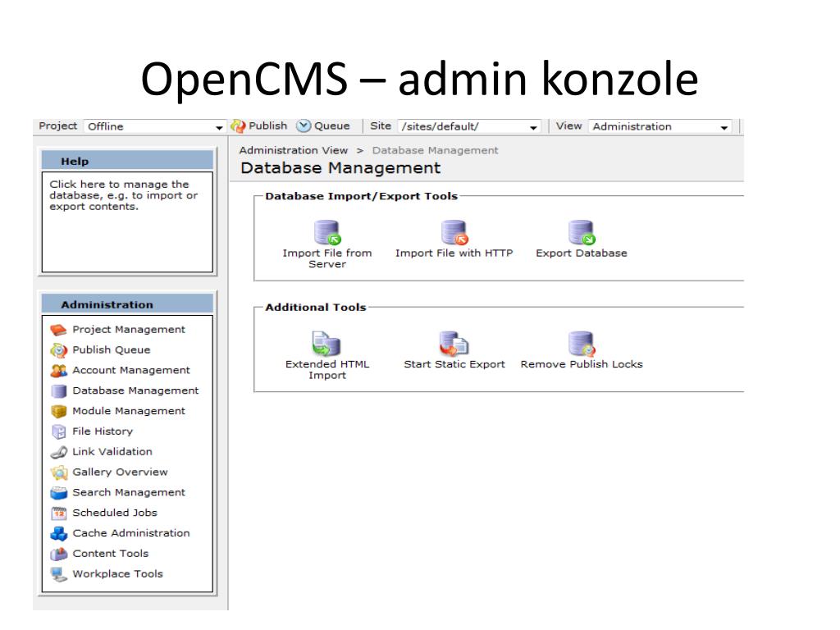Open the Module Management menu entry

(129, 411)
